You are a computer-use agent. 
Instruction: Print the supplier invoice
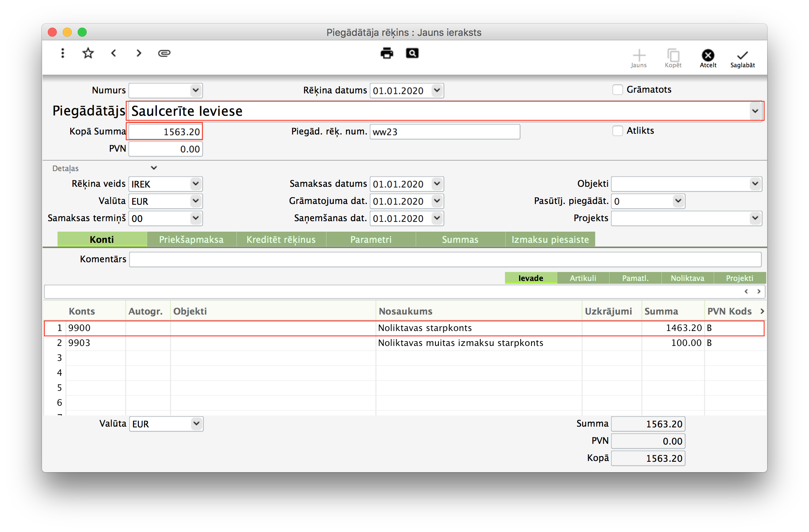[x=387, y=53]
